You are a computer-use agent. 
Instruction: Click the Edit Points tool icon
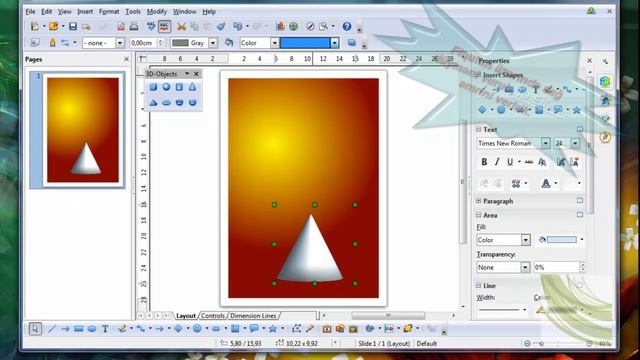coord(296,329)
